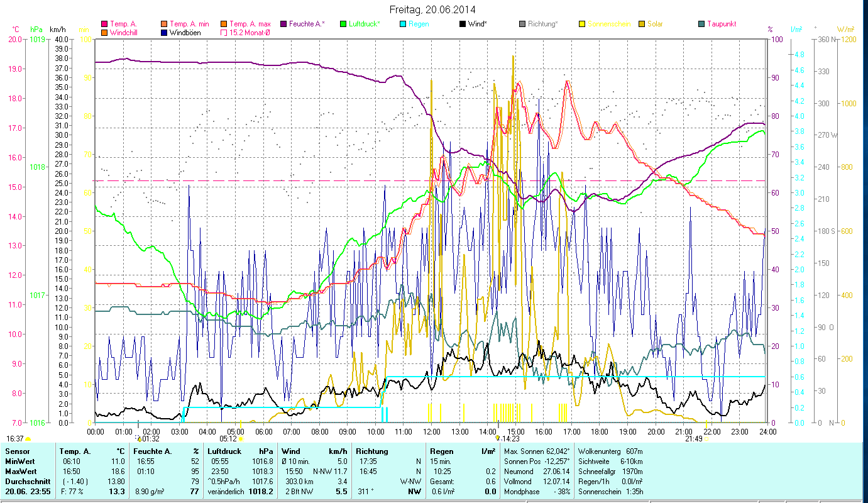Image resolution: width=868 pixels, height=503 pixels.
Task: Select the Regen column header in the table
Action: pyautogui.click(x=440, y=451)
